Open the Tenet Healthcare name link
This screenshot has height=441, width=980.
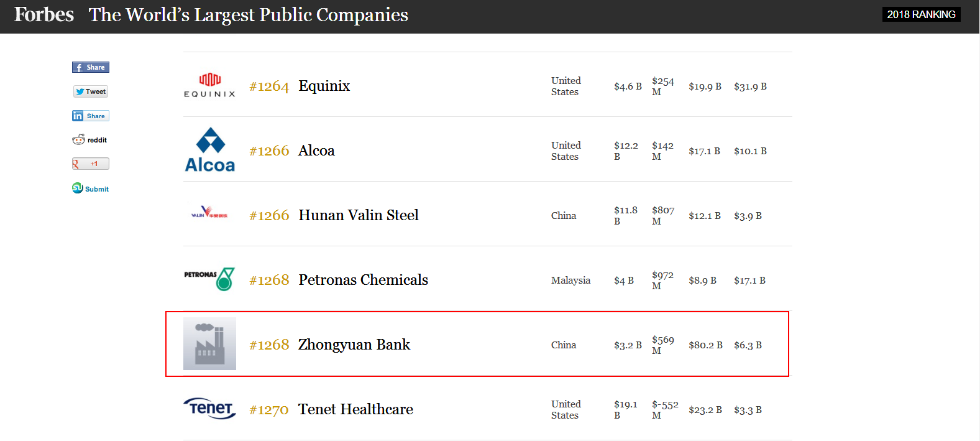tap(355, 409)
